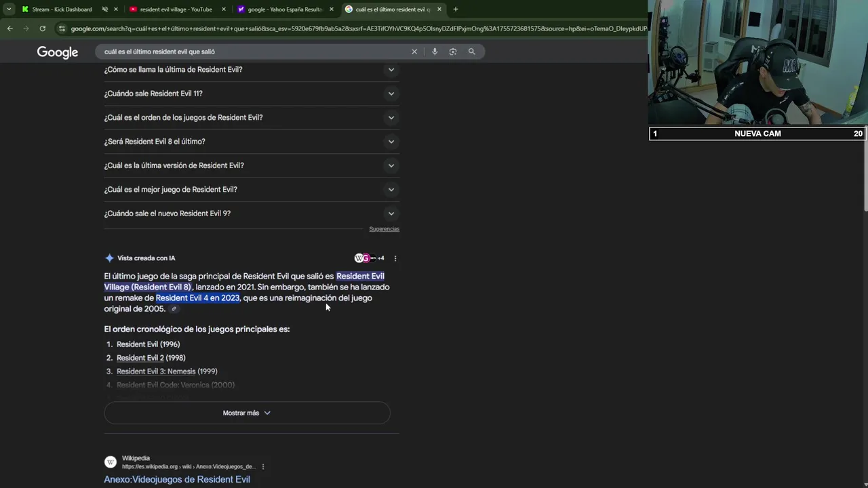Image resolution: width=868 pixels, height=488 pixels.
Task: Click the webcam video overlay
Action: (x=757, y=62)
